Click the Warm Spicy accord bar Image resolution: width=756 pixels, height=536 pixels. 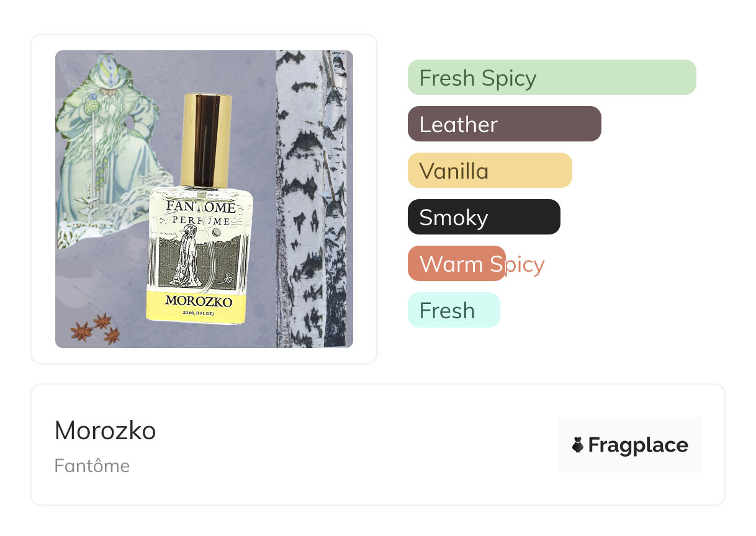click(457, 264)
